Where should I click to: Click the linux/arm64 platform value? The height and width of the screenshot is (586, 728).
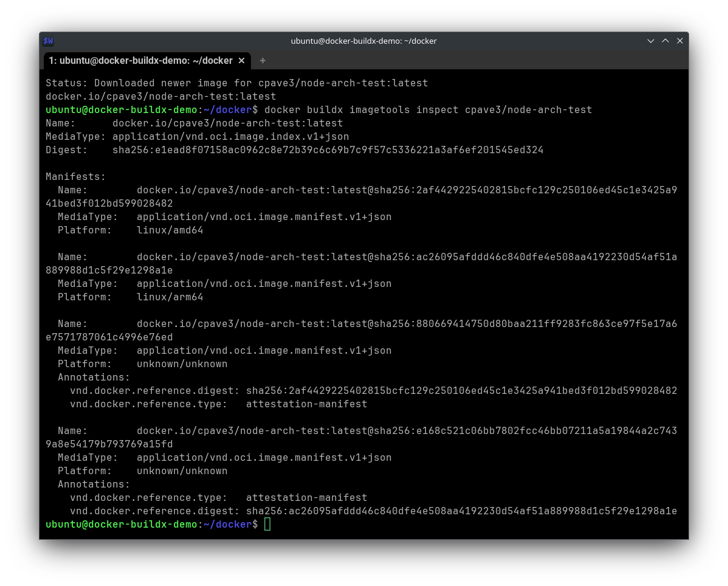(170, 297)
